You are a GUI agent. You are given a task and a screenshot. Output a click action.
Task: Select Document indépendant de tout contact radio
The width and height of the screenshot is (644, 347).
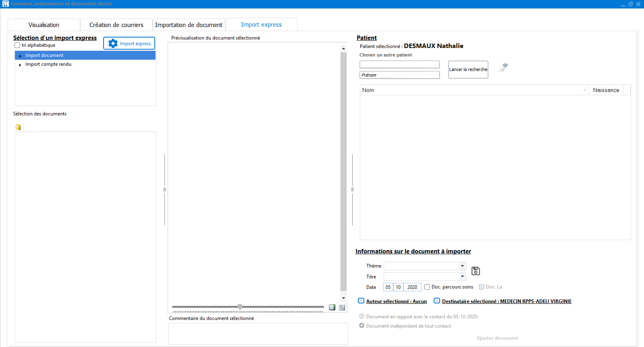click(362, 326)
